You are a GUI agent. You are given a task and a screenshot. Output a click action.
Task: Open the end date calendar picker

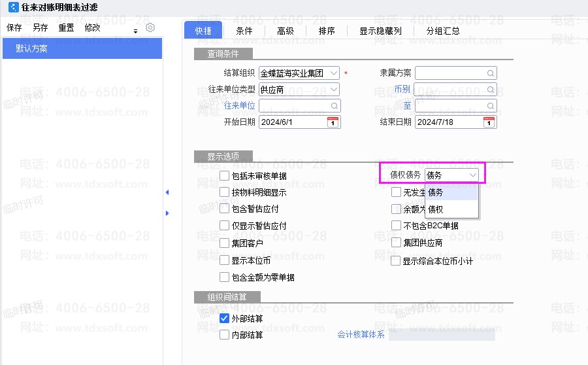click(489, 122)
